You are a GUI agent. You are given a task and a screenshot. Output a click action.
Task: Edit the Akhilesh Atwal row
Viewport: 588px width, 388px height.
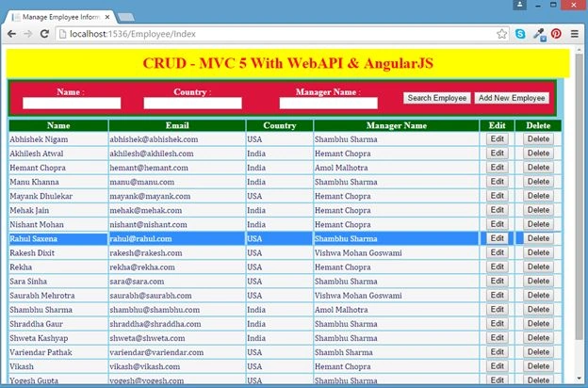tap(498, 154)
